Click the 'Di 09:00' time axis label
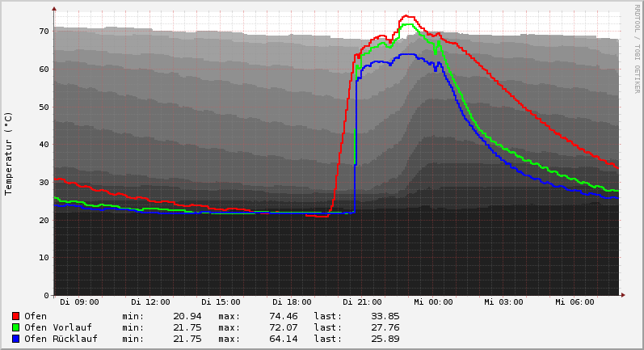644x350 pixels. coord(79,302)
